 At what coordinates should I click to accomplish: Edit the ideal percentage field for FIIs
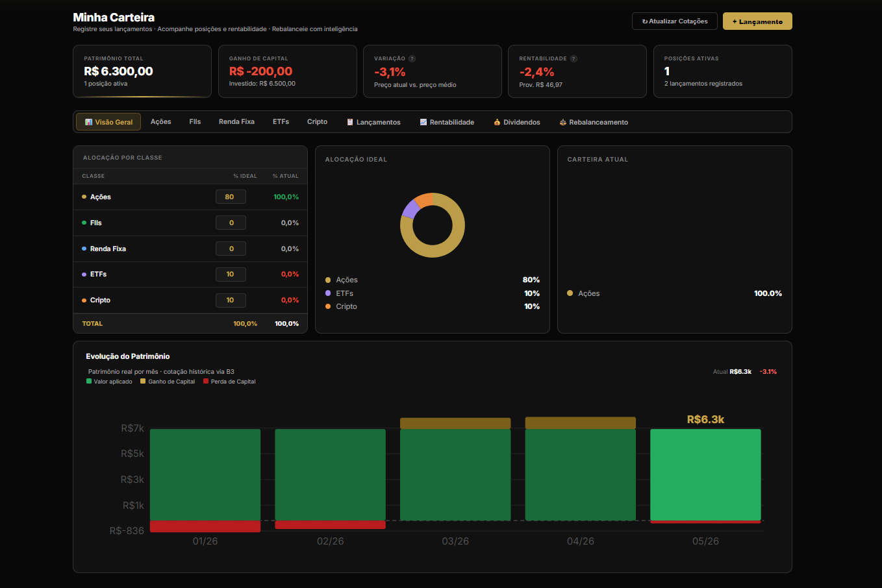(x=231, y=223)
